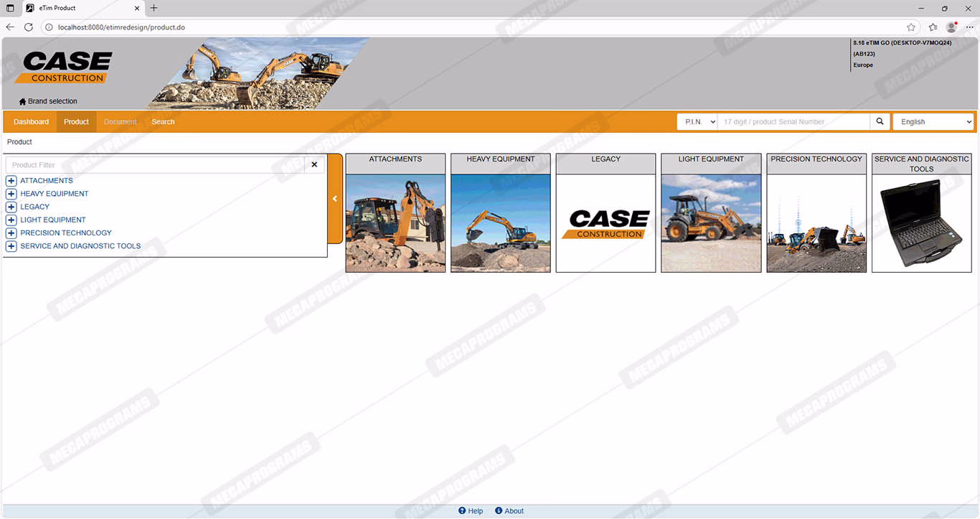Open the Help link in footer
This screenshot has width=980, height=519.
coord(471,511)
